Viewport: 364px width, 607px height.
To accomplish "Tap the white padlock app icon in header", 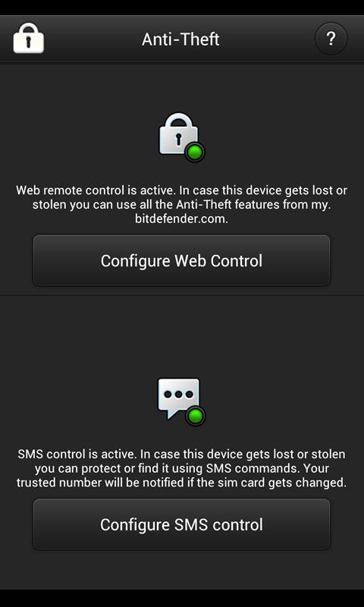I will pyautogui.click(x=29, y=37).
